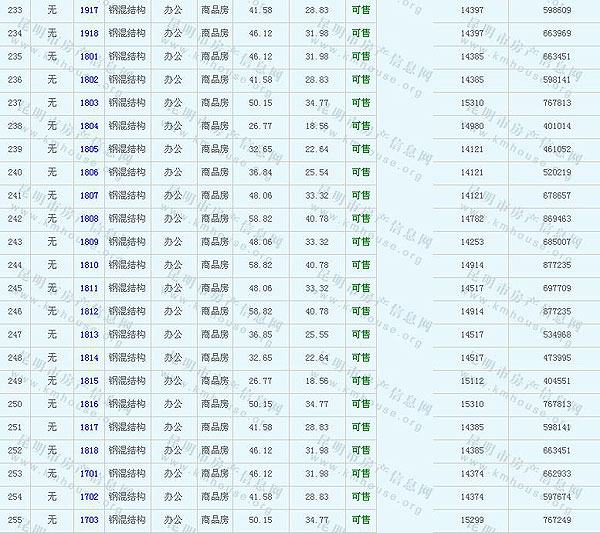Click room number 1807 link

89,195
